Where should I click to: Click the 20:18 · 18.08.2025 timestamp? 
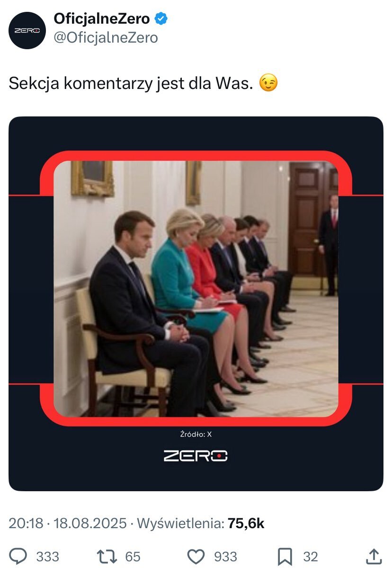(68, 523)
